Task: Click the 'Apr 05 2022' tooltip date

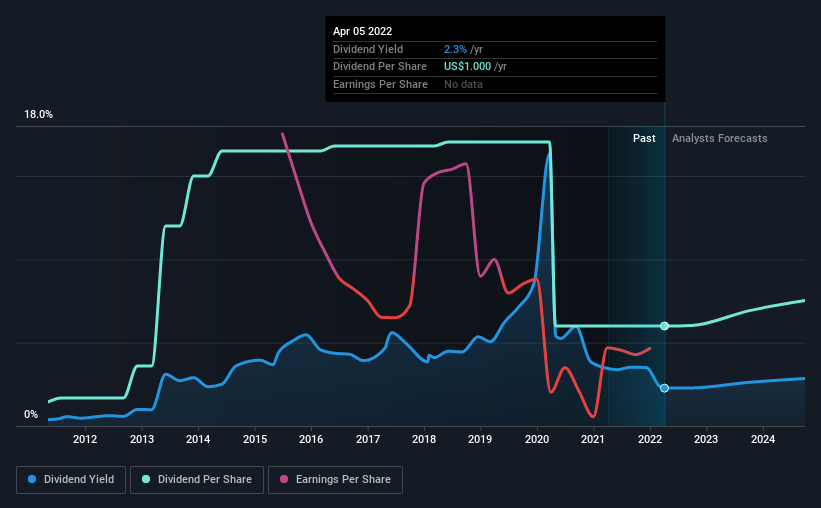Action: click(x=362, y=31)
